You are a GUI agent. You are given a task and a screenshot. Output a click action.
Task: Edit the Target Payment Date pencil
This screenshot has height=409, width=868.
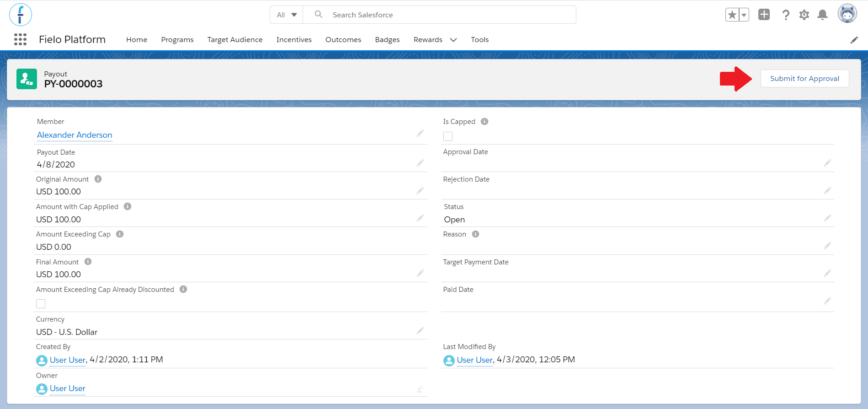pos(827,273)
